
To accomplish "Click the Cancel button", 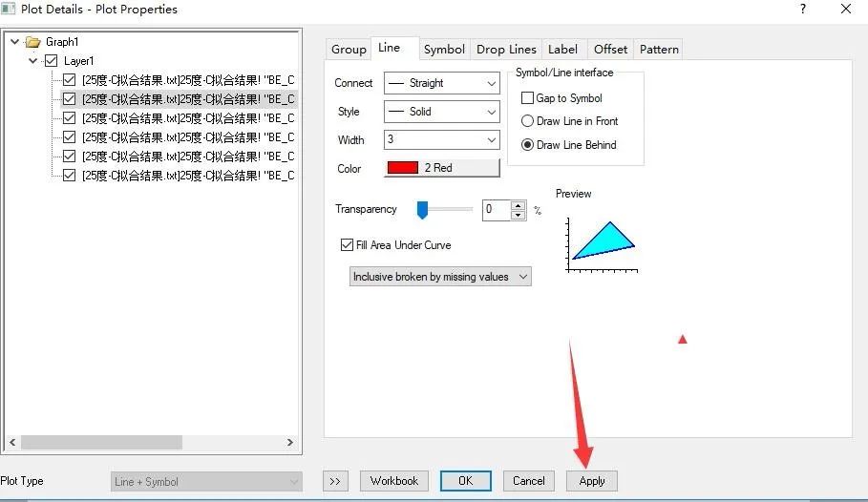I will point(529,481).
